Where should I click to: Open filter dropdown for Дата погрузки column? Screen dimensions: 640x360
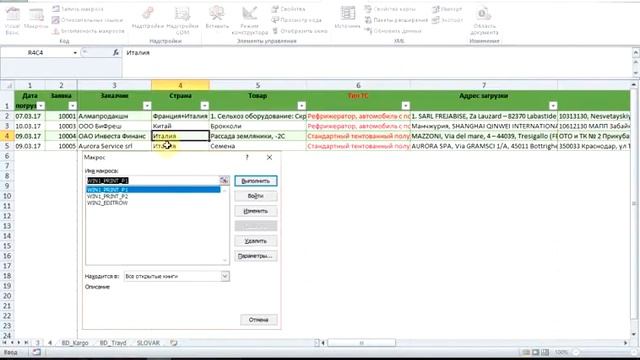click(x=40, y=106)
